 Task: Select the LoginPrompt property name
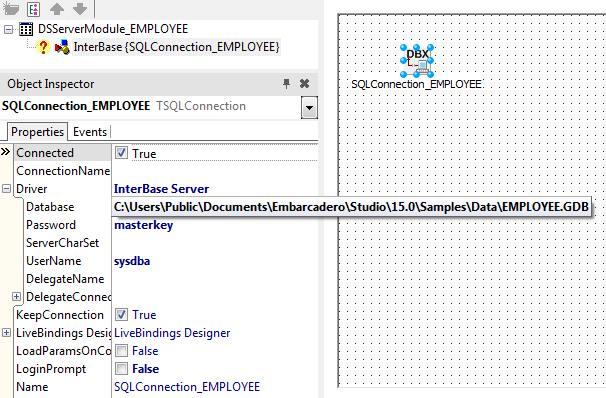pos(51,369)
